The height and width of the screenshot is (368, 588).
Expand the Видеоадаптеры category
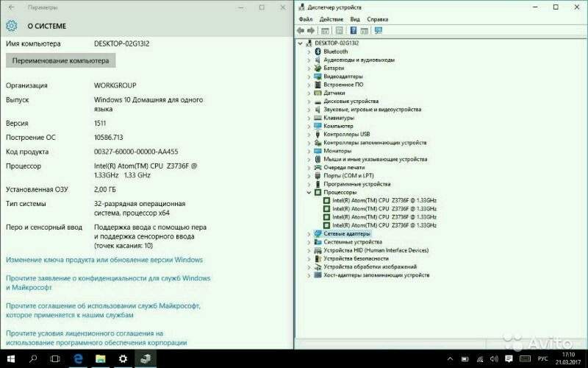309,77
